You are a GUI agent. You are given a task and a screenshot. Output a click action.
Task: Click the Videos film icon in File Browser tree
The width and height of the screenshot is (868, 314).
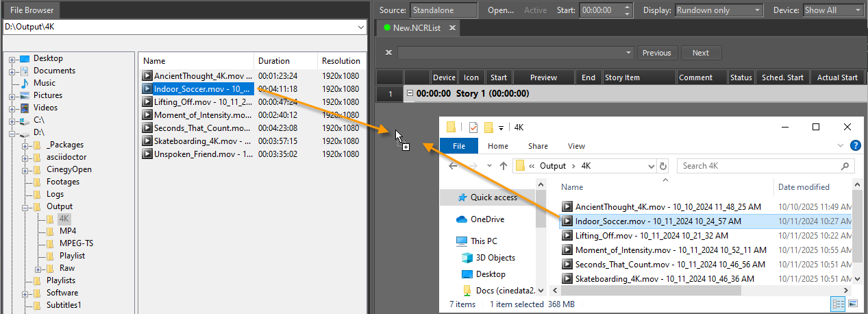(x=25, y=108)
